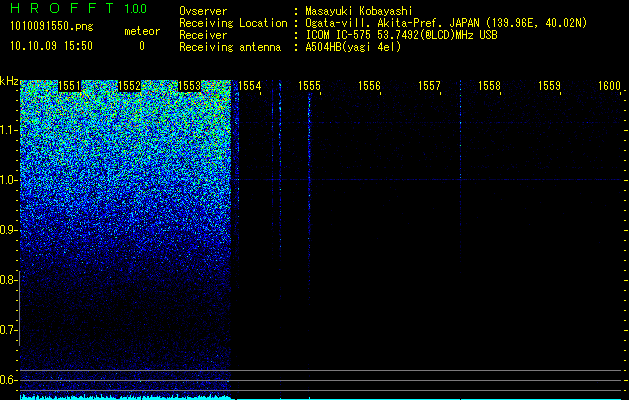The image size is (629, 400).
Task: Click the Receiver field label
Action: coord(203,35)
